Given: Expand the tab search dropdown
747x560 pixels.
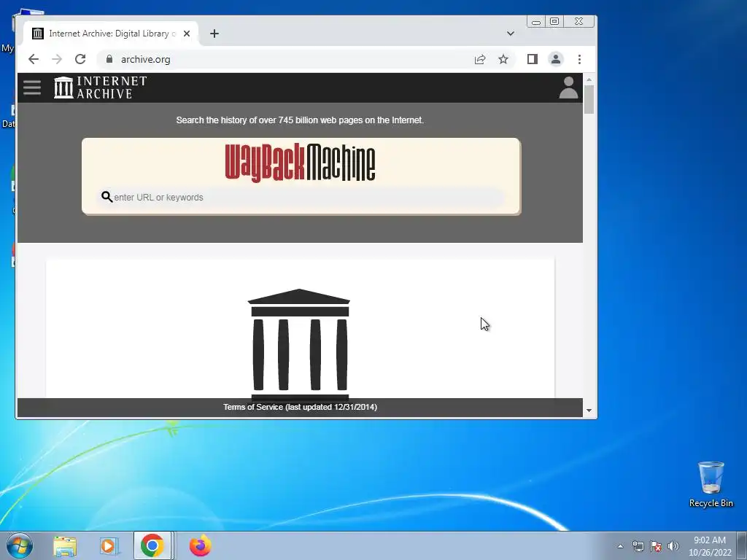Looking at the screenshot, I should pos(511,34).
